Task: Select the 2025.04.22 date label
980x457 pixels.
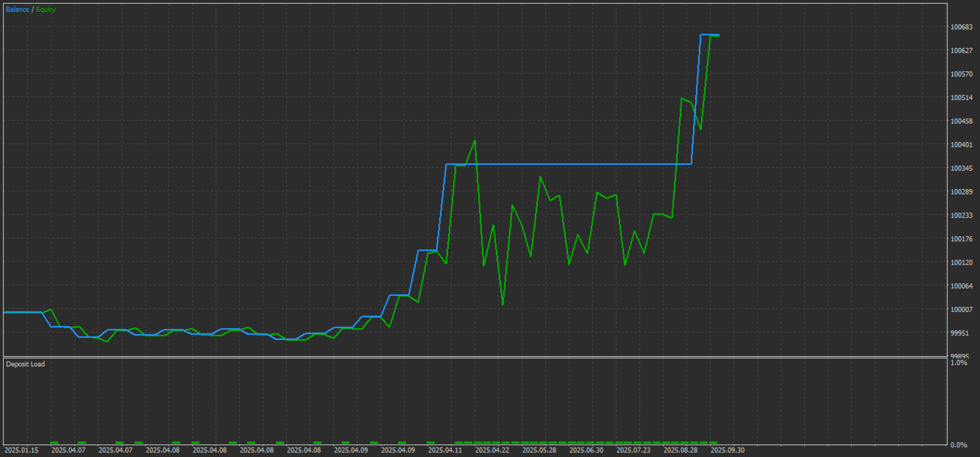Action: point(492,450)
